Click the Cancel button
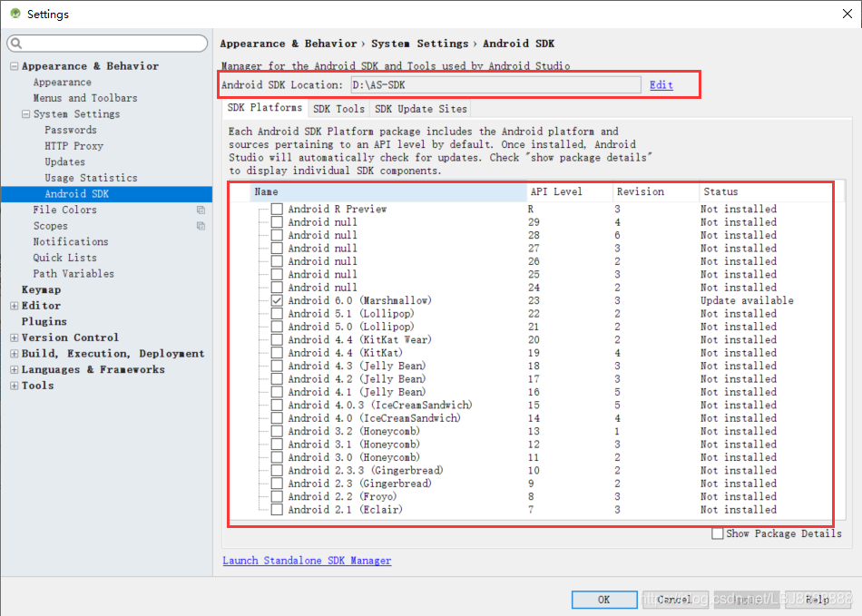Viewport: 862px width, 616px height. click(674, 600)
